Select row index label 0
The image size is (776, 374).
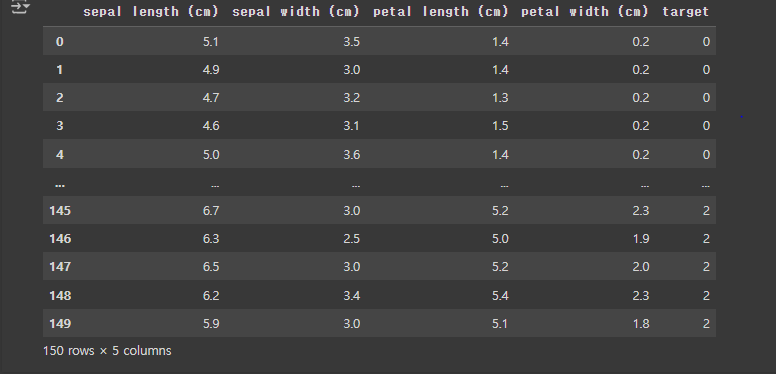[x=60, y=42]
